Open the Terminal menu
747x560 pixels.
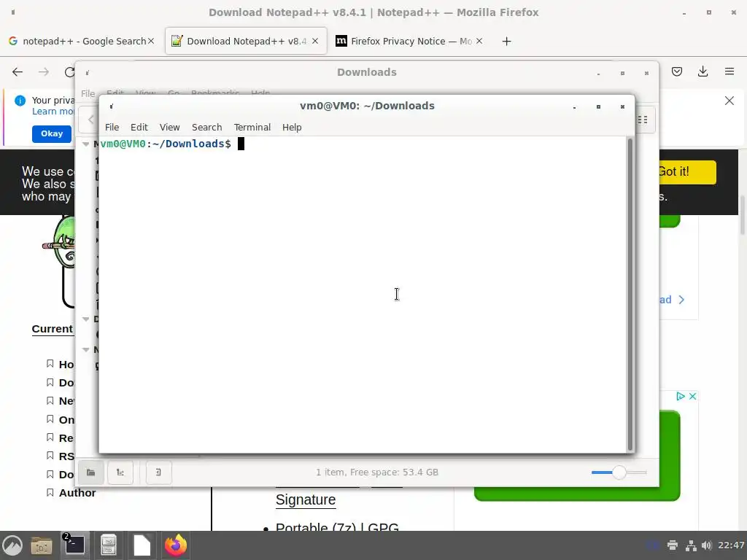[252, 127]
